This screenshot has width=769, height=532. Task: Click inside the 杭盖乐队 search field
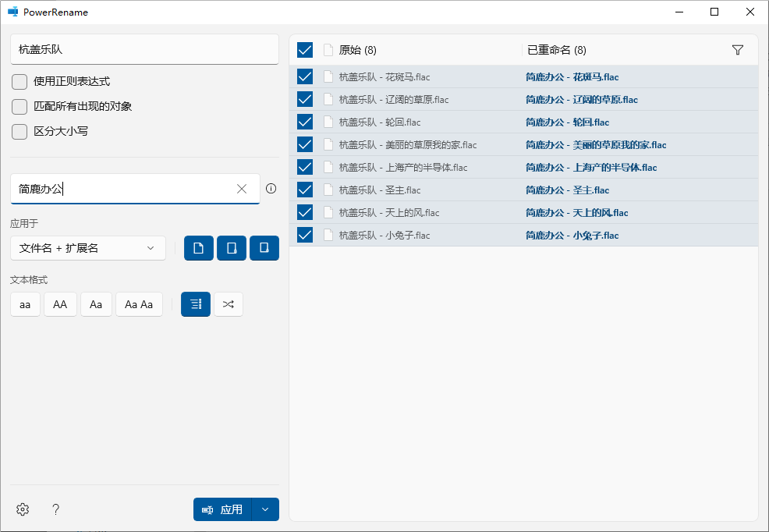(144, 48)
